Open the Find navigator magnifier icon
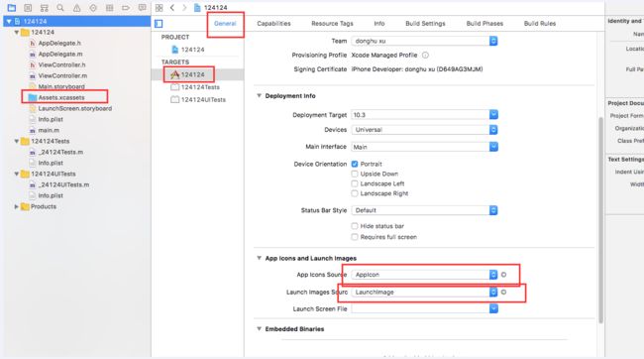The width and height of the screenshot is (644, 359). (x=60, y=8)
